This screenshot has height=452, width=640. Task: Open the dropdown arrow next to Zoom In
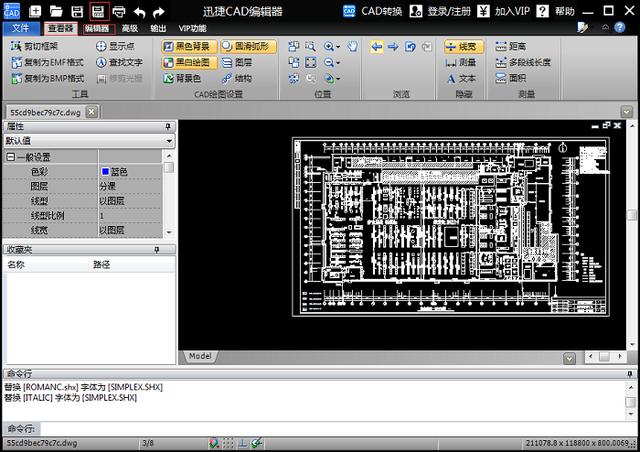(338, 47)
